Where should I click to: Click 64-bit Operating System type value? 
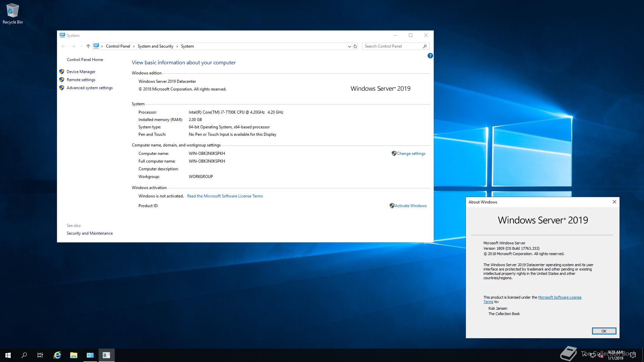tap(229, 127)
